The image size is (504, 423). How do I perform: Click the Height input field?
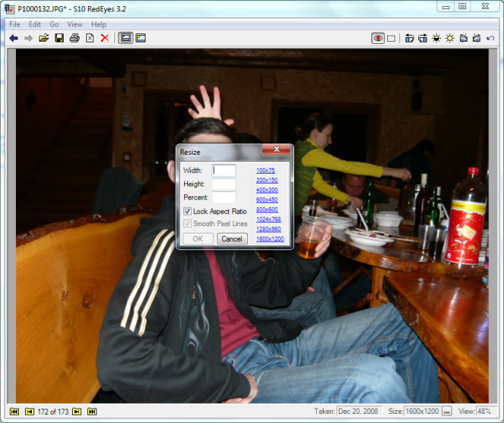pyautogui.click(x=224, y=184)
